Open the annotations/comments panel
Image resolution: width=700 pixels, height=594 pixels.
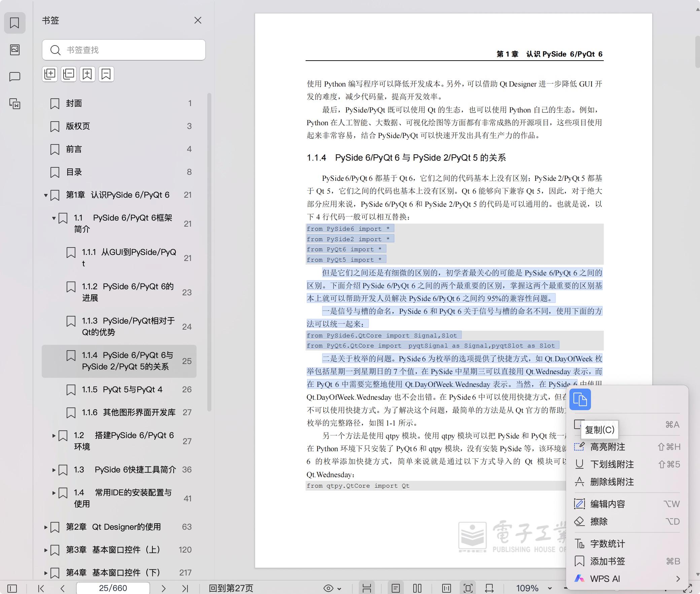click(x=15, y=77)
